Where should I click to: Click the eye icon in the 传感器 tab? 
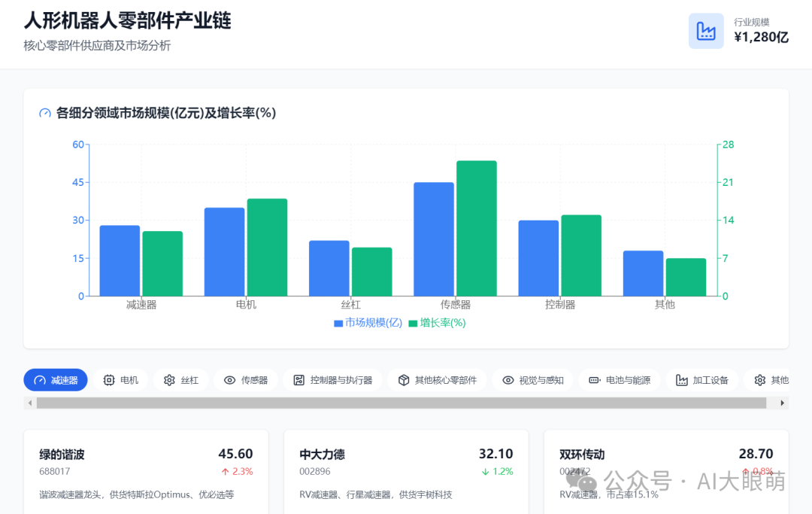click(229, 380)
